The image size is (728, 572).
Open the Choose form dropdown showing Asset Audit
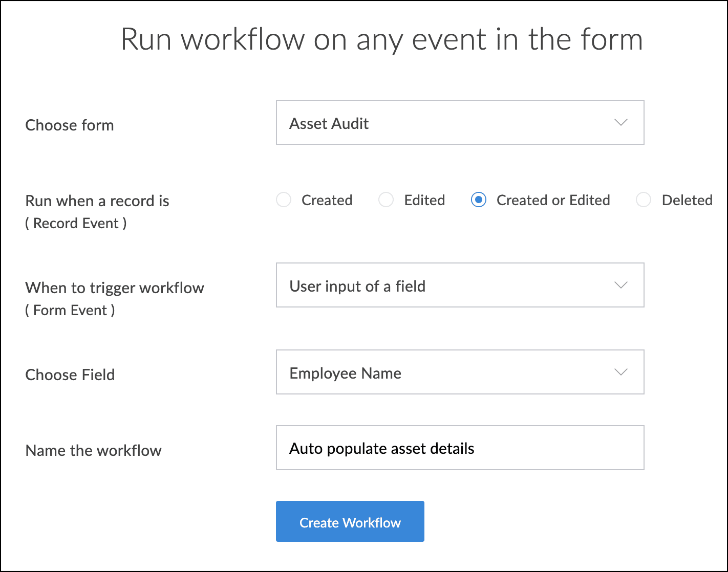point(459,123)
